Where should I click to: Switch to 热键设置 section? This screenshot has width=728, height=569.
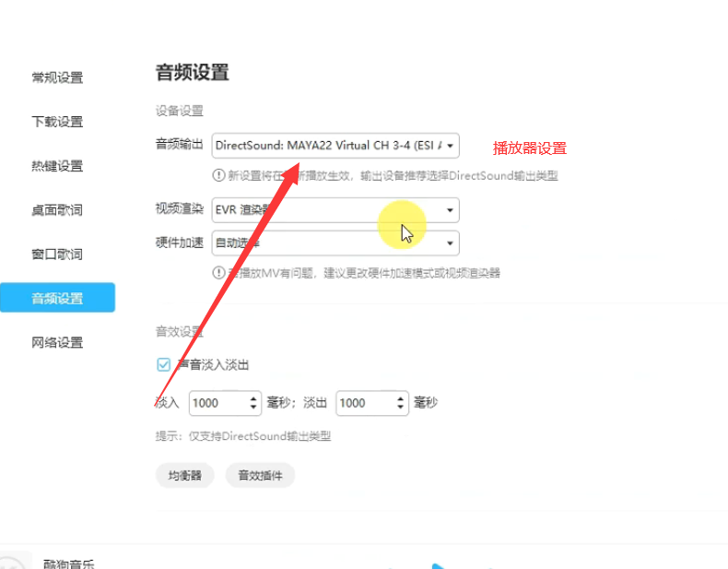57,166
